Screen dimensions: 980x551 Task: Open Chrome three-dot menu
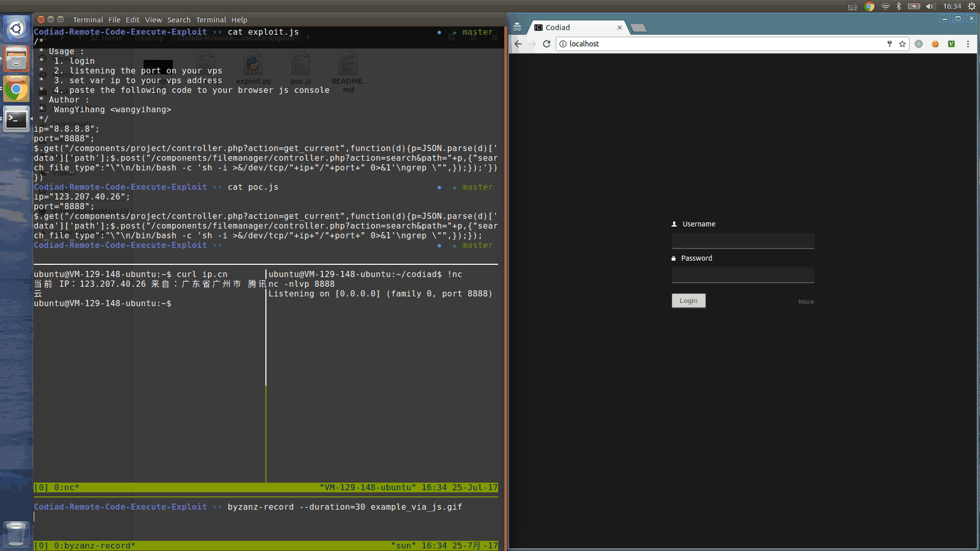click(968, 44)
